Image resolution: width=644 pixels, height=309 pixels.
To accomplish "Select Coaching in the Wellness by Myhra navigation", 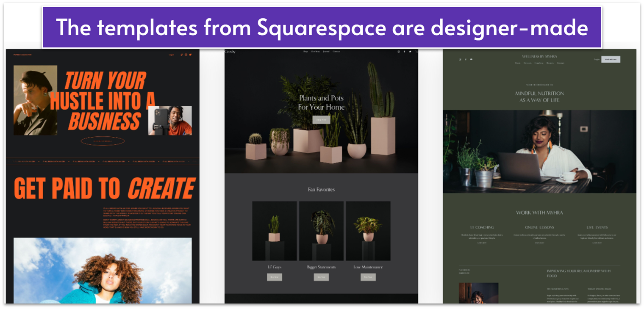I will pyautogui.click(x=539, y=63).
